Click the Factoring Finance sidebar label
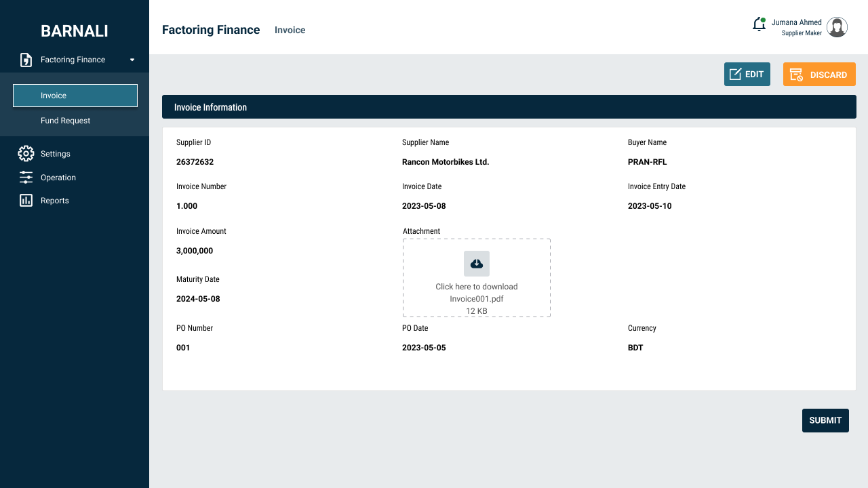Image resolution: width=868 pixels, height=488 pixels. pos(73,60)
